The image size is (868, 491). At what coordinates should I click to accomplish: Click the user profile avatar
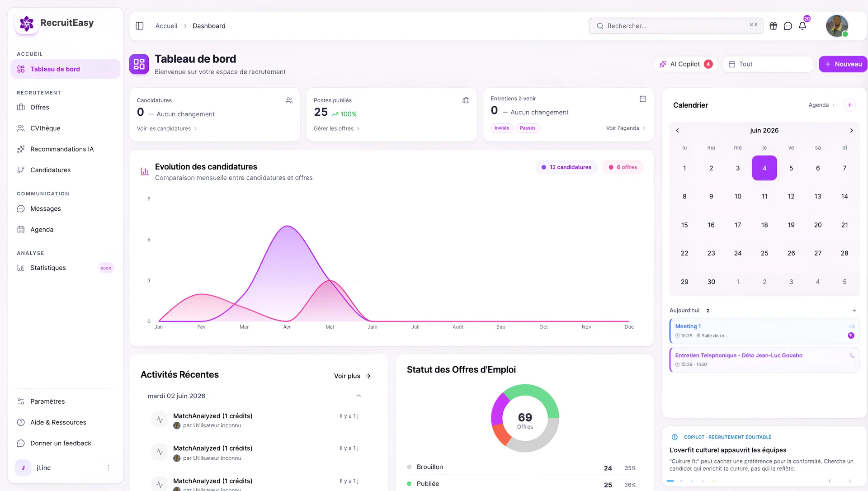coord(837,26)
